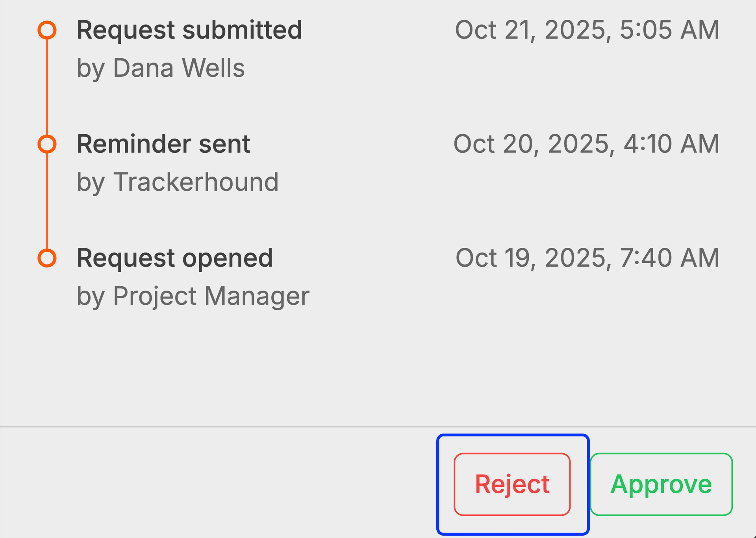Click the Oct 20, 2025 timestamp
This screenshot has height=538, width=756.
tap(587, 144)
